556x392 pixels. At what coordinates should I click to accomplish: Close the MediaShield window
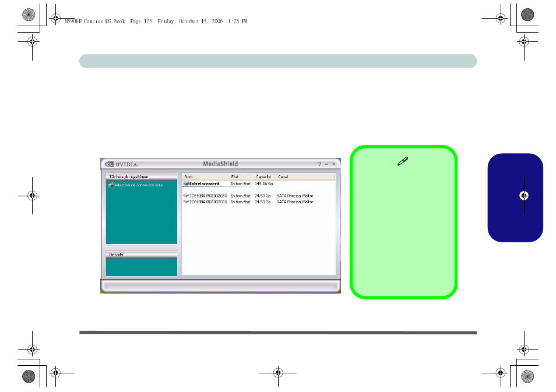click(x=334, y=164)
